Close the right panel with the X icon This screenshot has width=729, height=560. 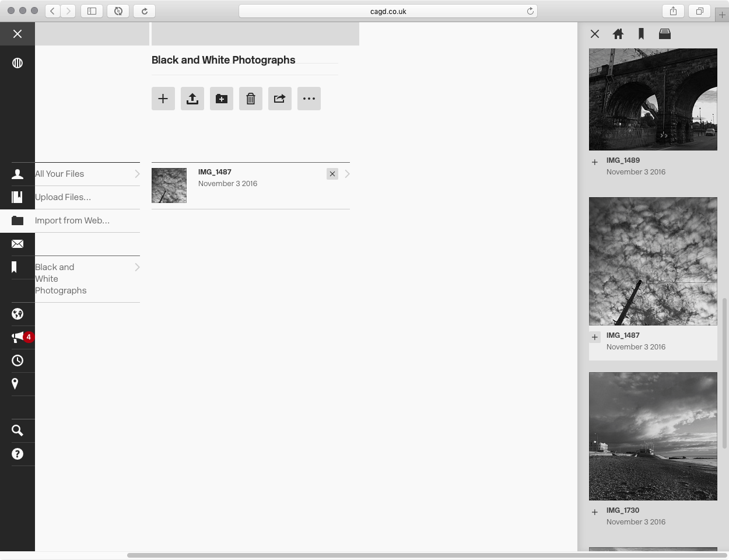coord(595,34)
